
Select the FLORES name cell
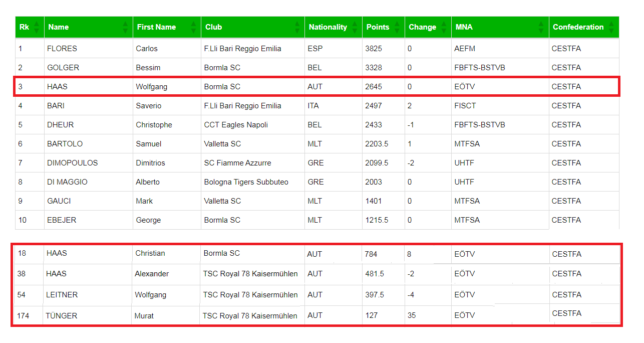point(62,49)
